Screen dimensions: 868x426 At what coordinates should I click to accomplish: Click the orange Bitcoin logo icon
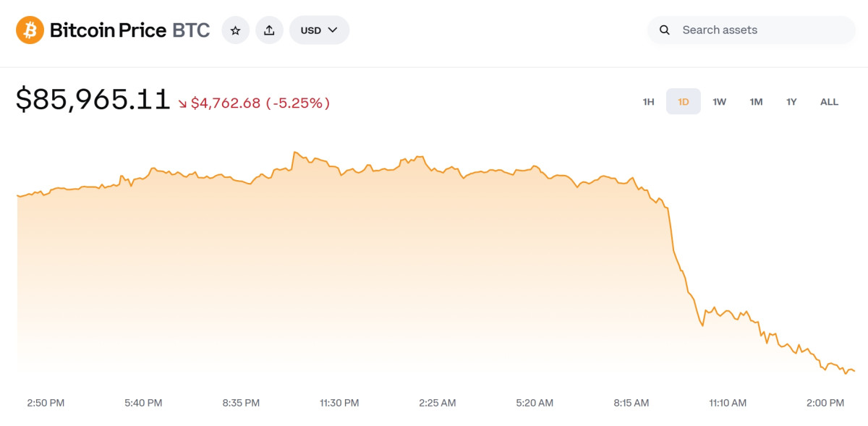click(x=30, y=30)
